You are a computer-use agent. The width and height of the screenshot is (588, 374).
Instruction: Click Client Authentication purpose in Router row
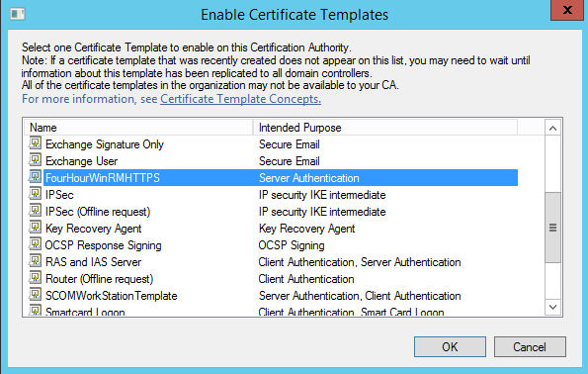point(306,279)
